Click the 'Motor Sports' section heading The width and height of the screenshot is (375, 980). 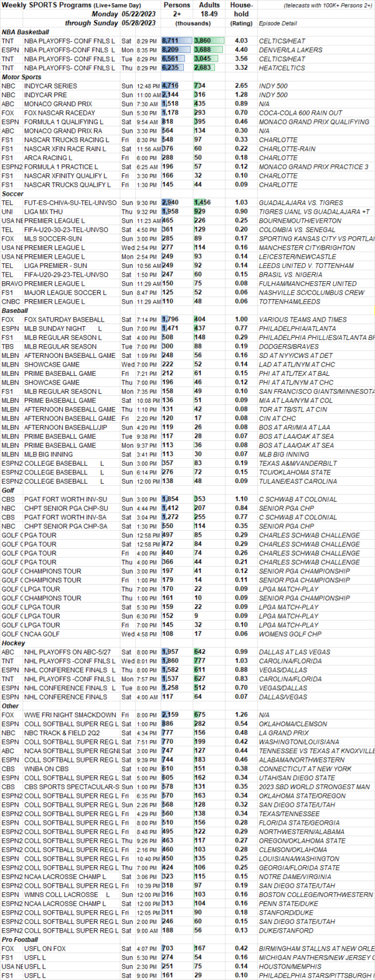21,77
